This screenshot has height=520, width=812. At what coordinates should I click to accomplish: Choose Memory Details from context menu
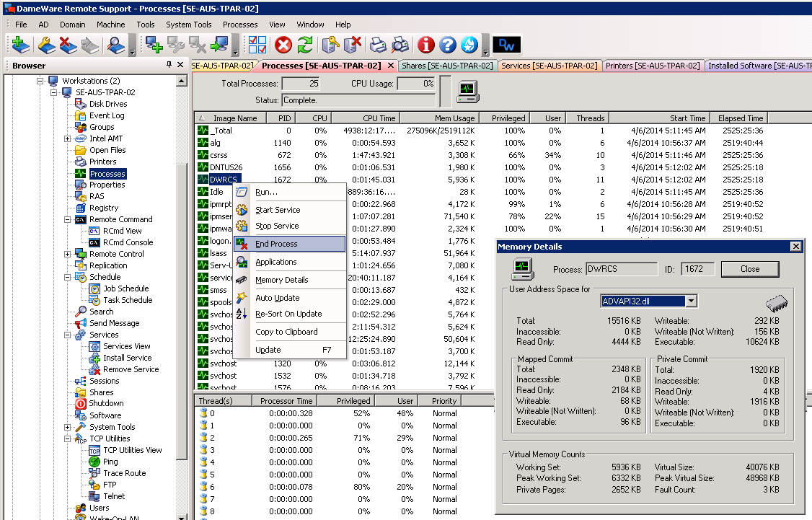289,281
